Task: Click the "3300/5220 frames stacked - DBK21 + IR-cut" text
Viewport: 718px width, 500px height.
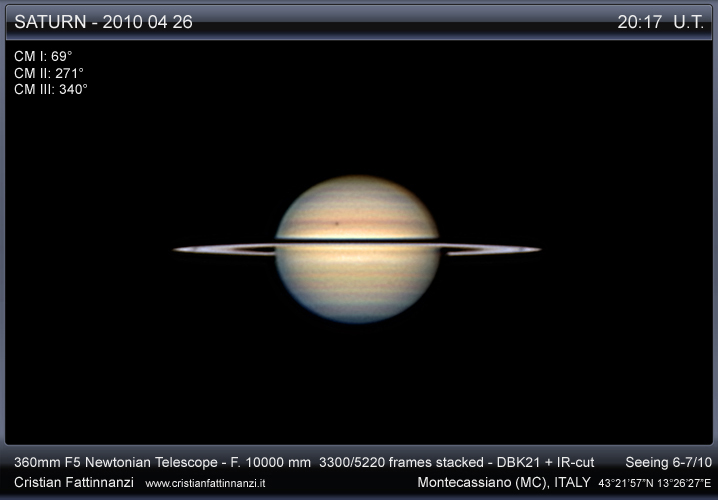Action: (457, 462)
